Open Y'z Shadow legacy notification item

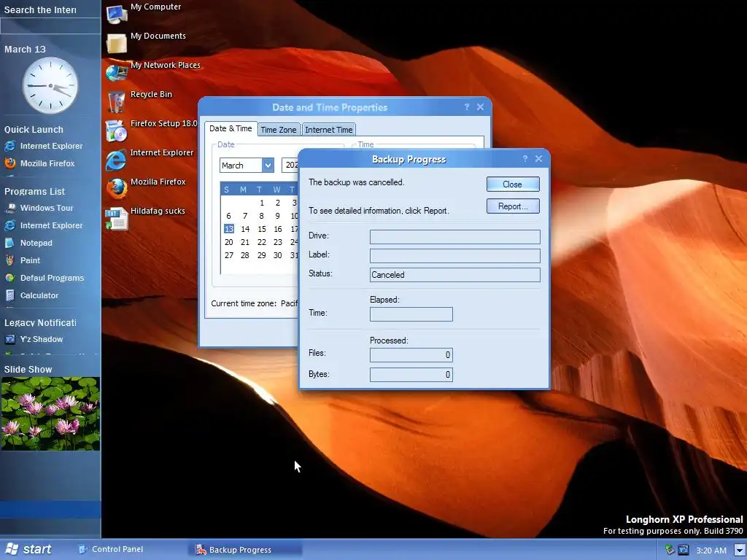(34, 339)
